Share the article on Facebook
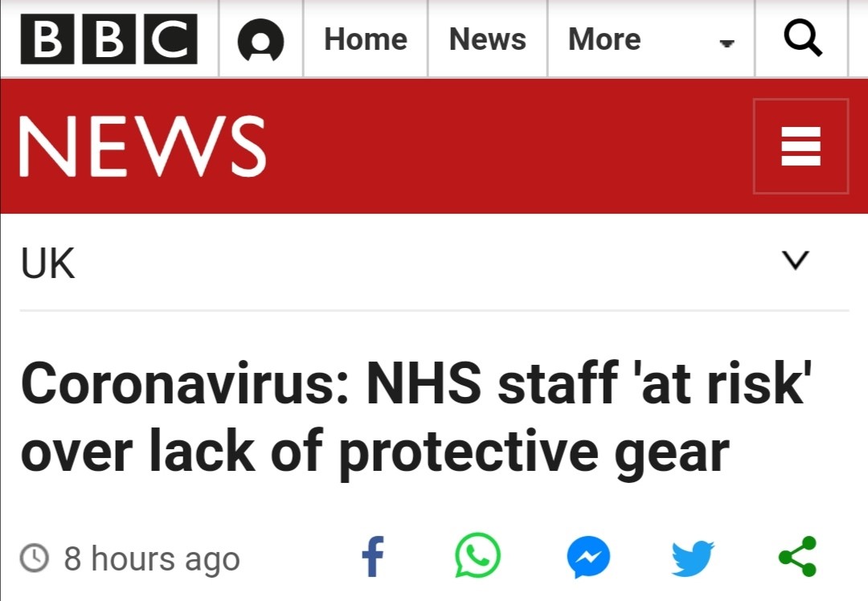The image size is (868, 601). [x=373, y=556]
